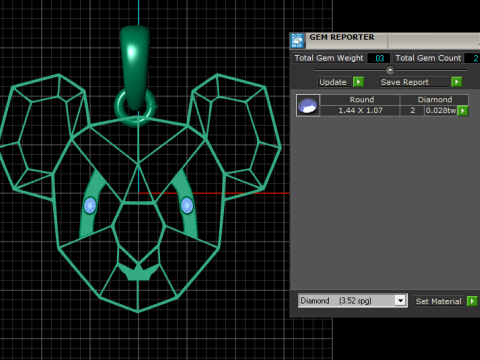
Task: Click the Total Gem Count value field
Action: tap(473, 58)
